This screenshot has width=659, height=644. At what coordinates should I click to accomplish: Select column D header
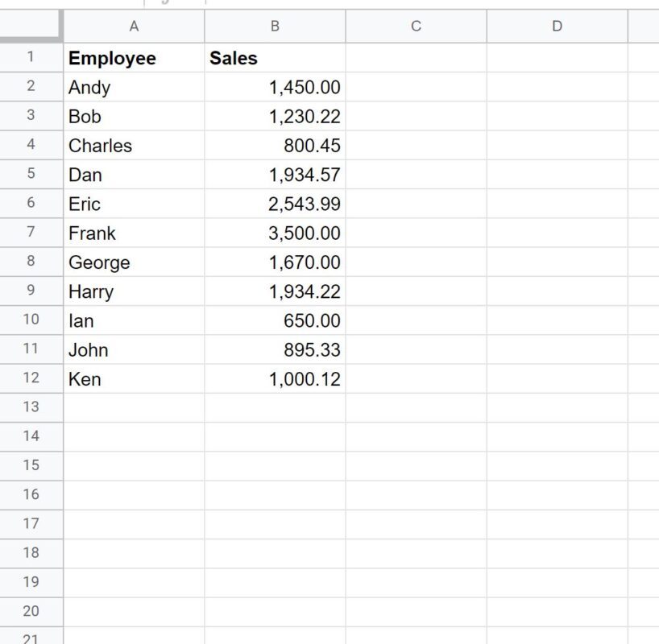[x=557, y=26]
